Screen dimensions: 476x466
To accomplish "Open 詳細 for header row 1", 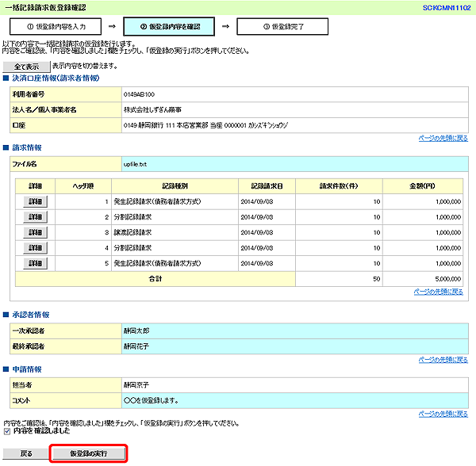I will pyautogui.click(x=35, y=201).
